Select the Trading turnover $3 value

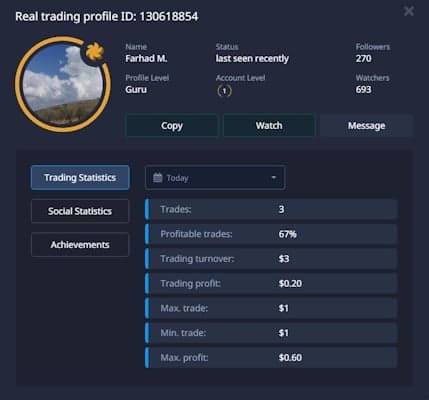pyautogui.click(x=284, y=259)
